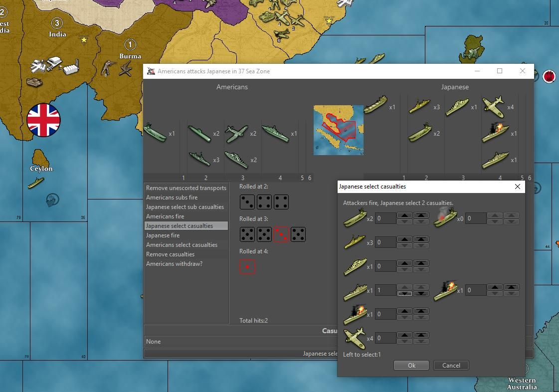Confirm casualties with the Ok button

click(x=411, y=366)
